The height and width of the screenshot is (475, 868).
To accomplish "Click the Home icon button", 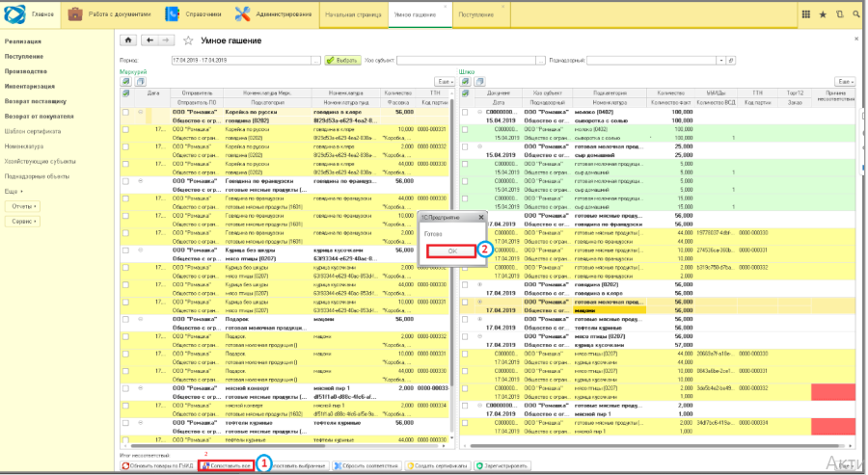I will point(128,40).
